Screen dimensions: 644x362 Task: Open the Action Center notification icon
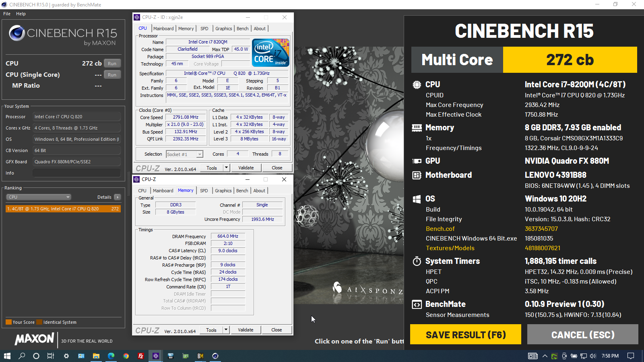[631, 356]
